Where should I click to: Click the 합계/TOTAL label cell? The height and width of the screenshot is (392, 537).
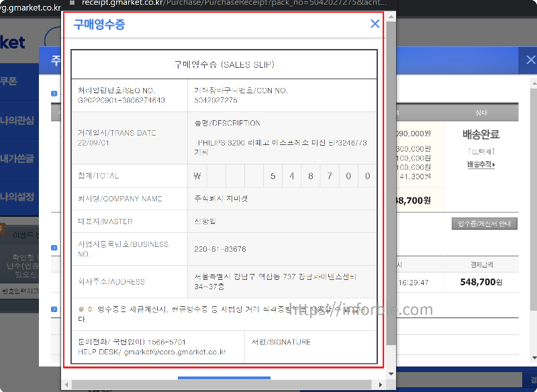click(130, 176)
